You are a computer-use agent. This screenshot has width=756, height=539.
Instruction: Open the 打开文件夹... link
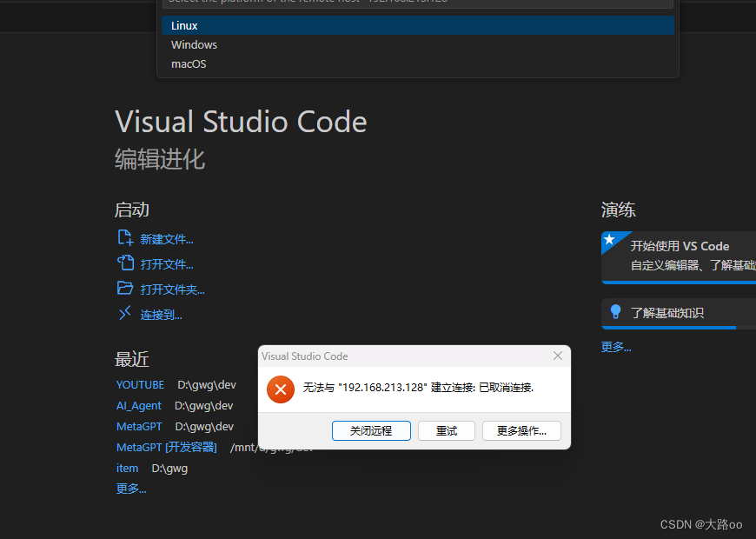point(173,289)
